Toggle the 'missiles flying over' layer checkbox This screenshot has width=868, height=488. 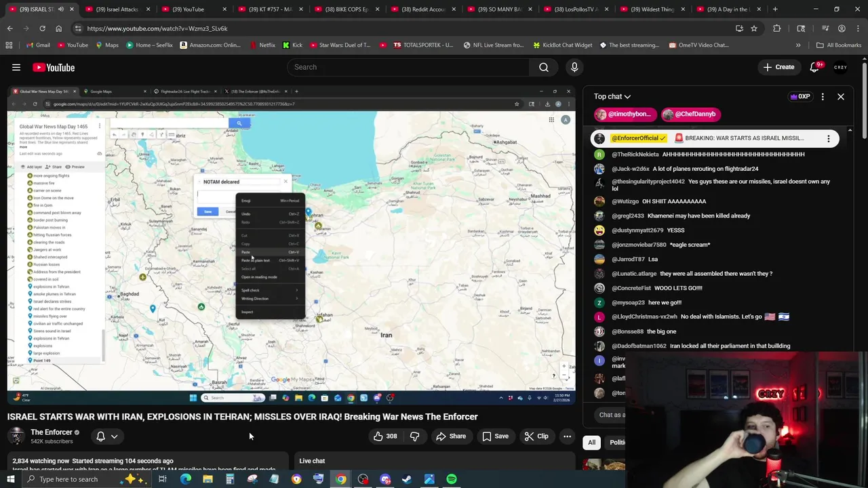point(30,317)
